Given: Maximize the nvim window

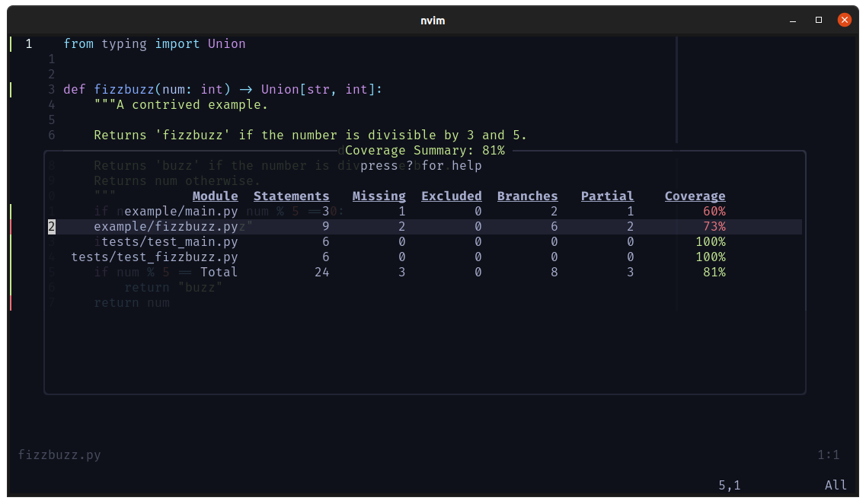Looking at the screenshot, I should tap(819, 20).
